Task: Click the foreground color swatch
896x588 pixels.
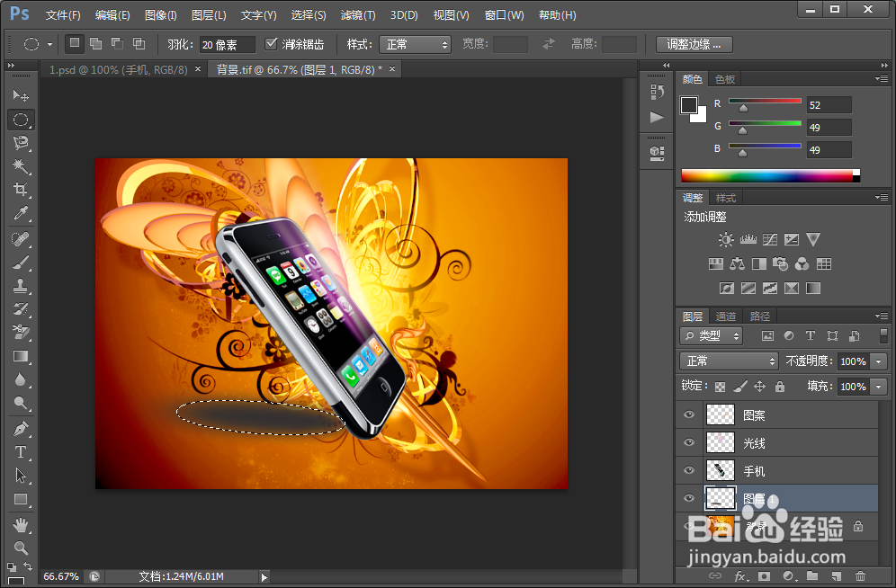Action: pyautogui.click(x=688, y=104)
